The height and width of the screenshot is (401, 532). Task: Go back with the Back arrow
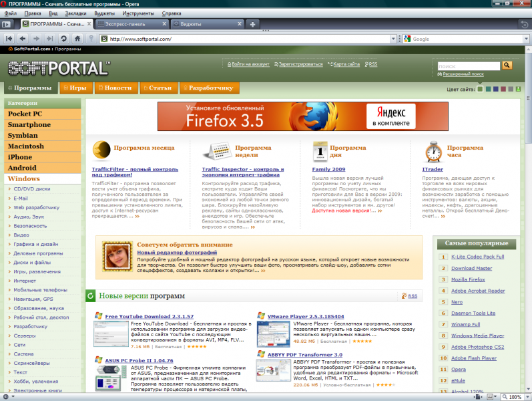pyautogui.click(x=23, y=39)
